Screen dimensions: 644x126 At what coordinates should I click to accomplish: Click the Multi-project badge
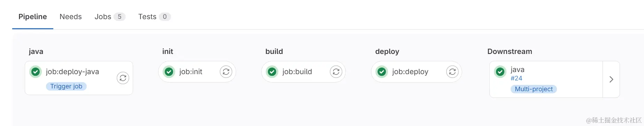534,89
